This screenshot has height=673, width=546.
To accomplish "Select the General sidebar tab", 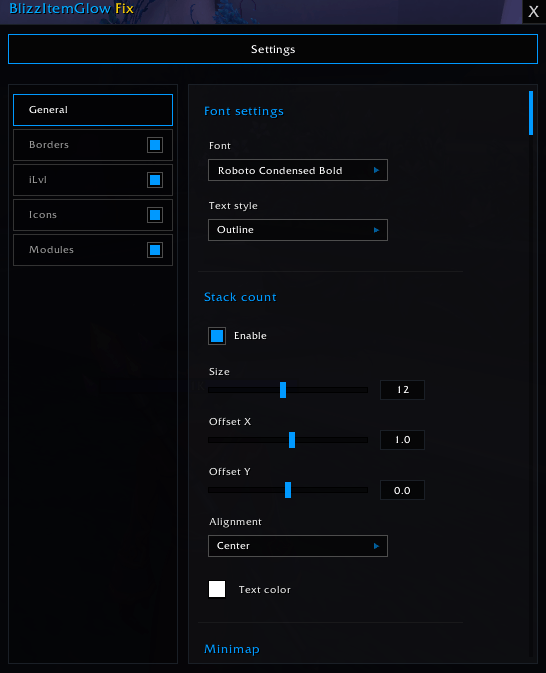I will tap(93, 110).
